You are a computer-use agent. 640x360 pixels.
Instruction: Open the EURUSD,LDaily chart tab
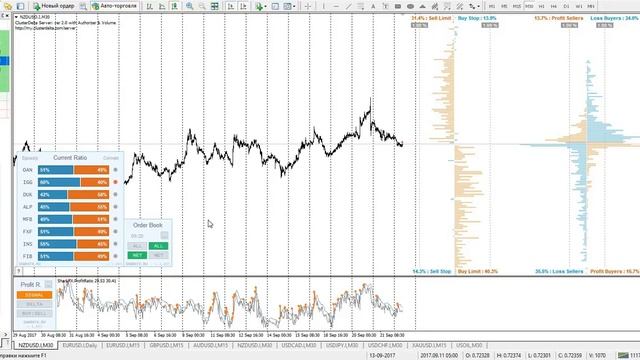click(x=80, y=345)
